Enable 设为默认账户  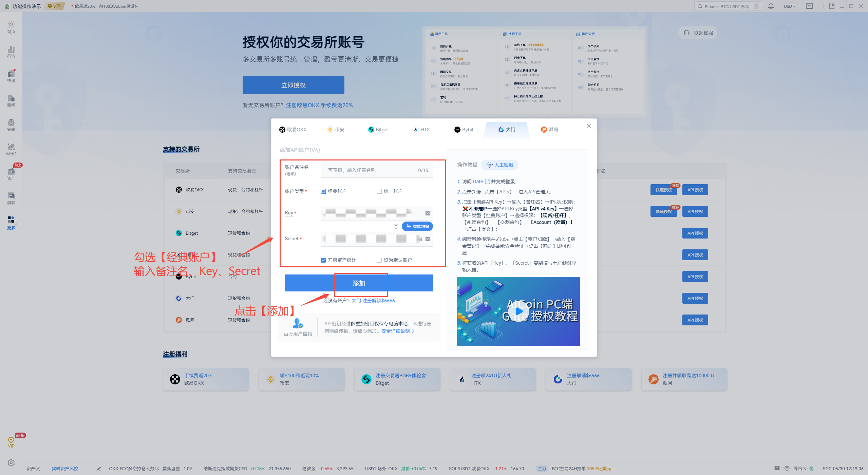[x=379, y=260]
